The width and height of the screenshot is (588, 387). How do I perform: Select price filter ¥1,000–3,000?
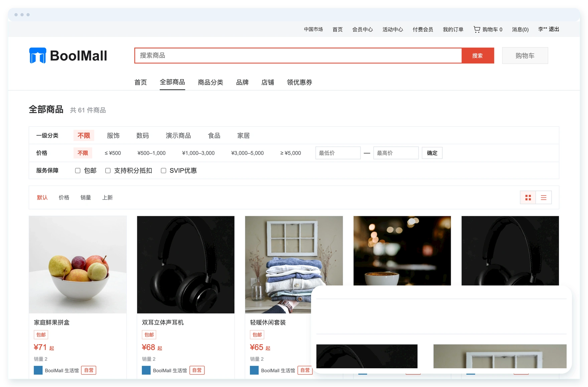[198, 153]
